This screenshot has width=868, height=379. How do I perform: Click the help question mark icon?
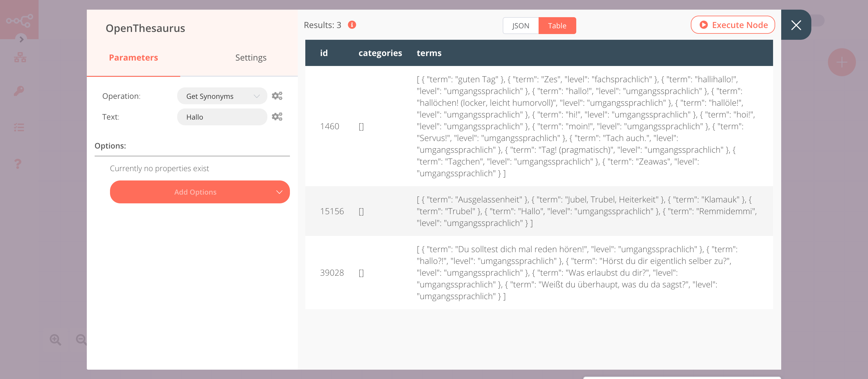coord(18,164)
